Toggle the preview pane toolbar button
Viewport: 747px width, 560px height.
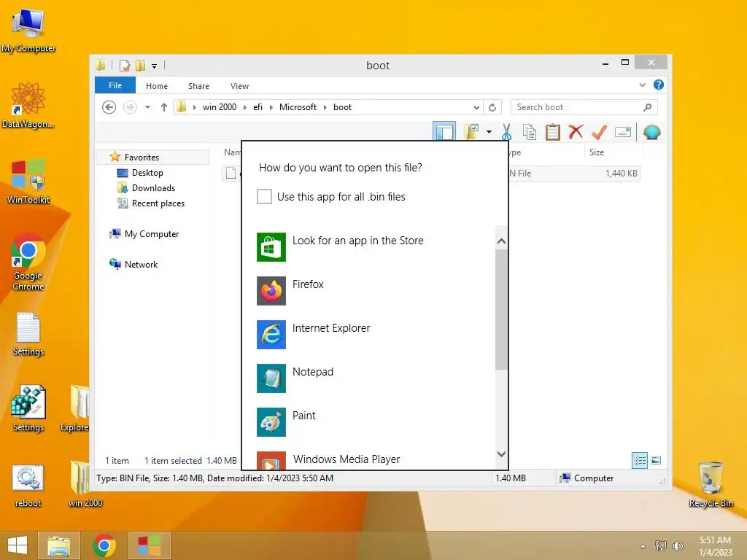point(444,132)
